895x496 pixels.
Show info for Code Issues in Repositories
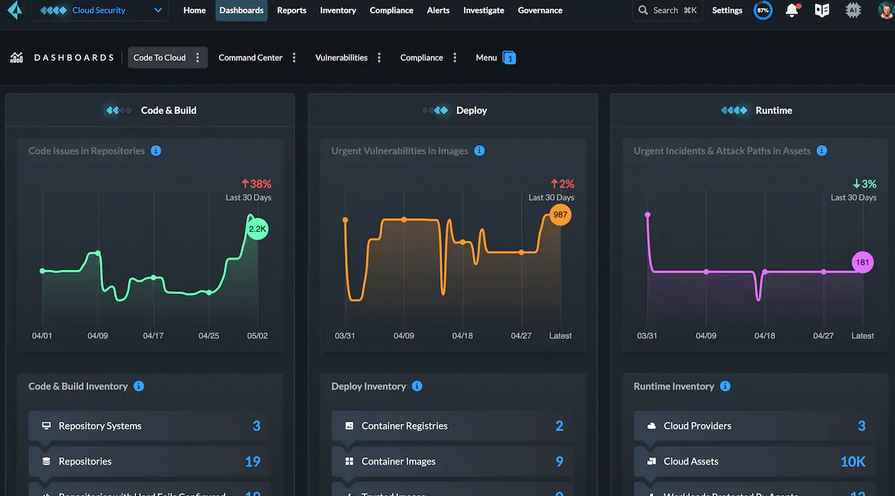point(156,151)
